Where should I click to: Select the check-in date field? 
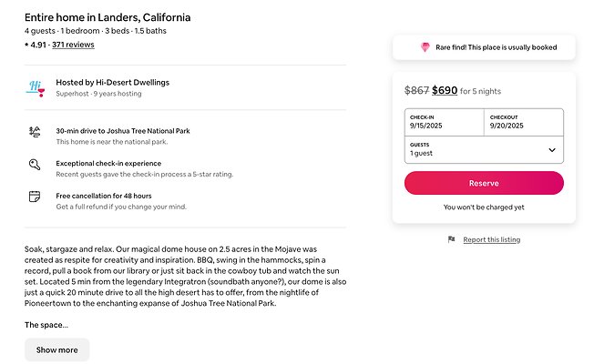point(444,122)
